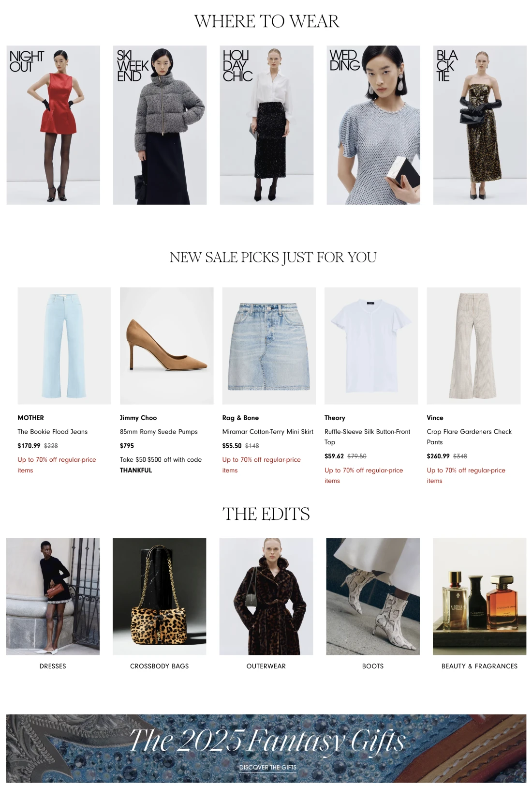The image size is (532, 787).
Task: Open the Ski Weekend style tile
Action: click(160, 125)
